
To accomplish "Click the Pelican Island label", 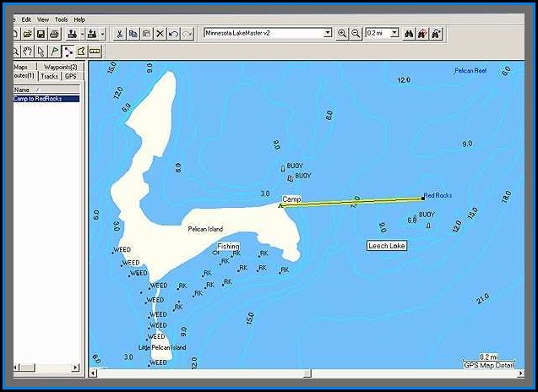I will [205, 229].
